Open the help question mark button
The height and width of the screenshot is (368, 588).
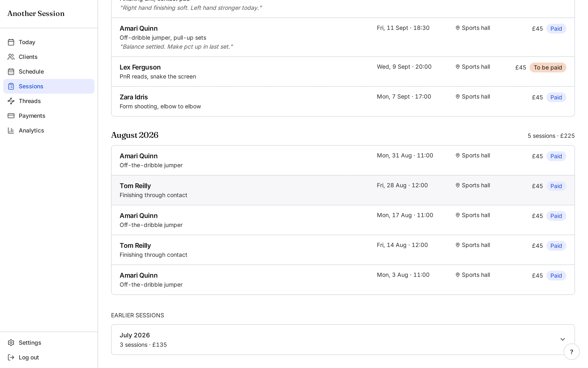[571, 352]
